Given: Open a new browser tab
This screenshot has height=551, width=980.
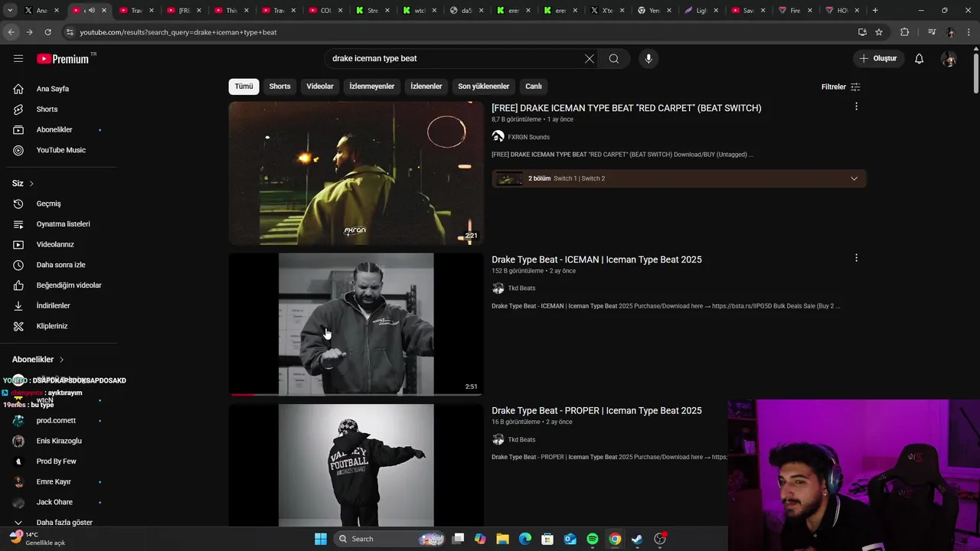Looking at the screenshot, I should 875,11.
